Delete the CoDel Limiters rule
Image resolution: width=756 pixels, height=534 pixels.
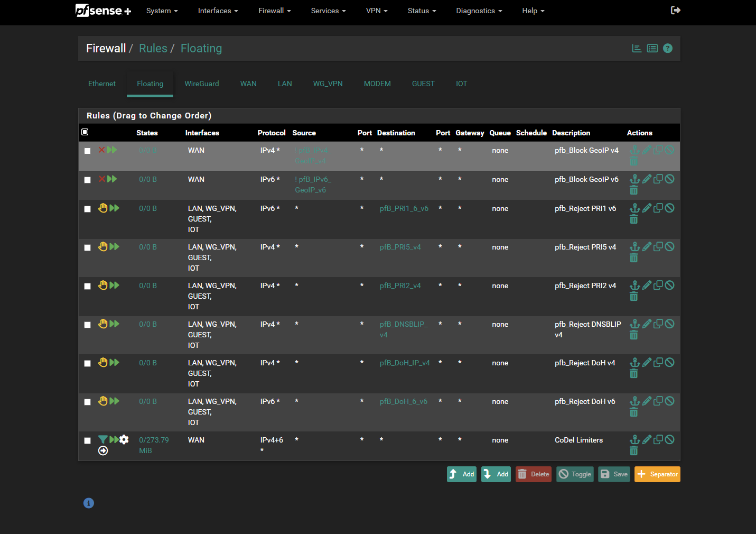click(x=634, y=450)
